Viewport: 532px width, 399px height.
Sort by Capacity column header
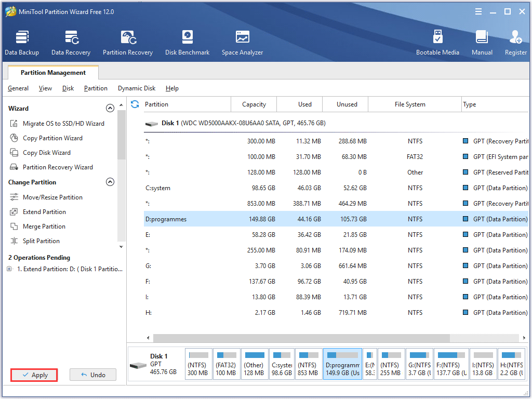pos(254,104)
